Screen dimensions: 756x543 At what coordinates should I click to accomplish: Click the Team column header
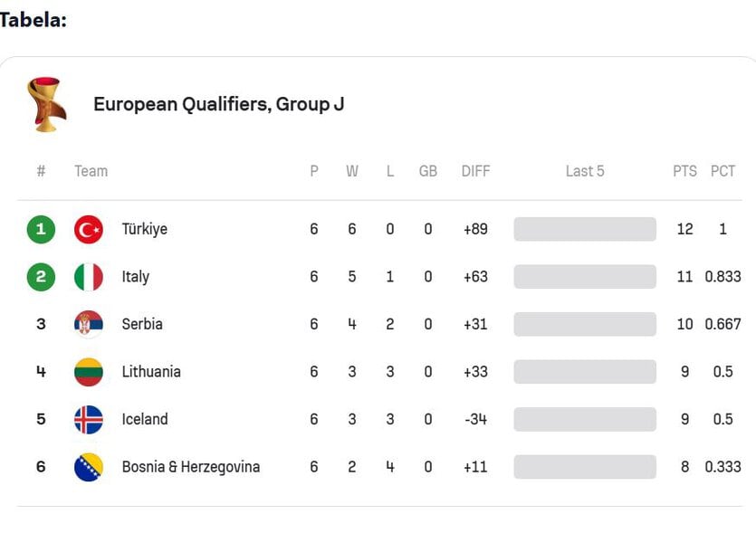91,171
